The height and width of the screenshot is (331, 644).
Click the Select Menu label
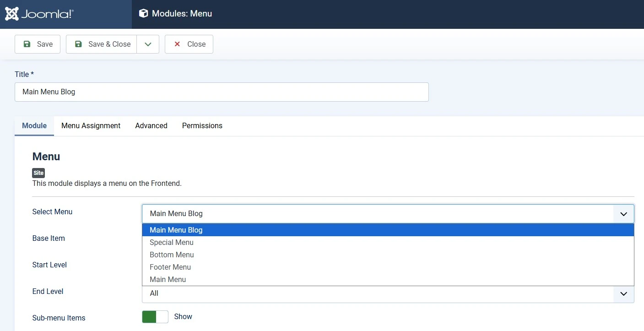(x=52, y=212)
